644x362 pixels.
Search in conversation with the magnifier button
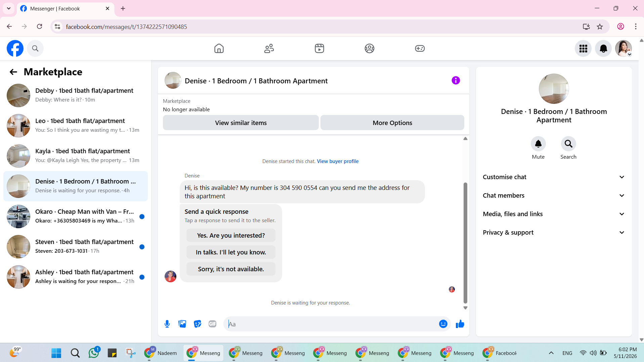(x=568, y=144)
